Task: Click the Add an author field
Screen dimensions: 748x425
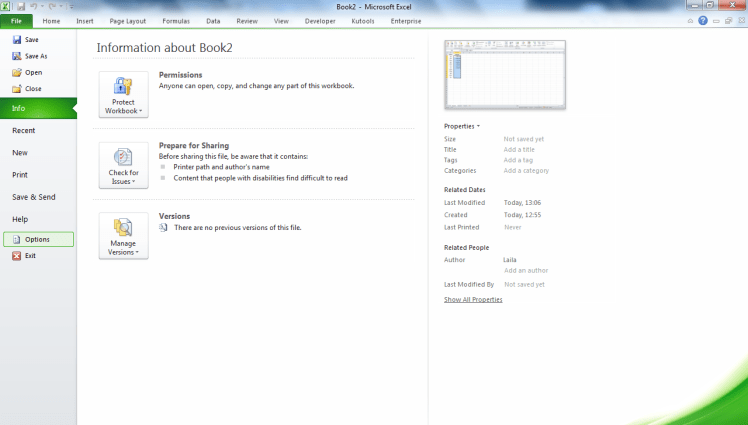Action: click(526, 271)
